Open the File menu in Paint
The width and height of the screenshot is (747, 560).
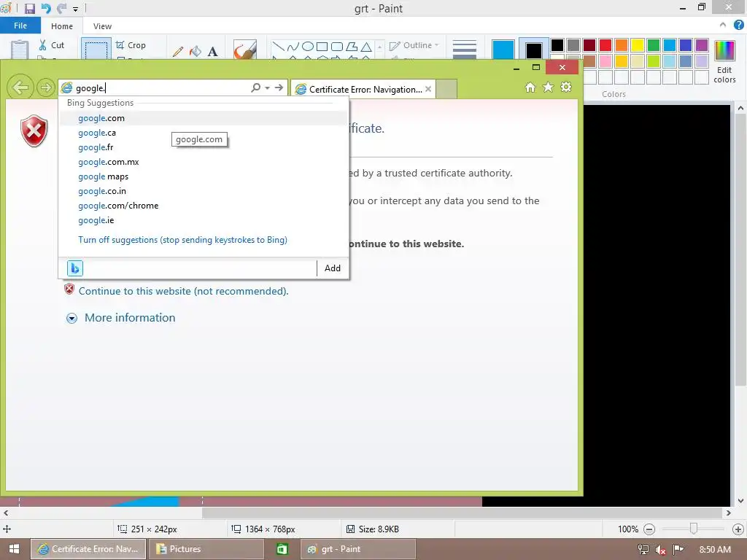[20, 26]
